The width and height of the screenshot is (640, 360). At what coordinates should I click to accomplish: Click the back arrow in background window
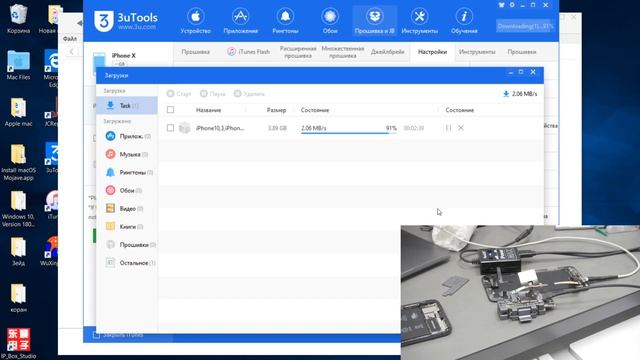point(72,51)
